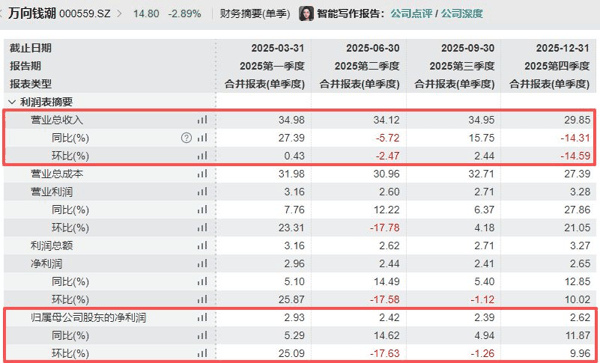Viewport: 600px width, 363px height.
Task: Click the 2025第一季度 report period cell
Action: 272,66
